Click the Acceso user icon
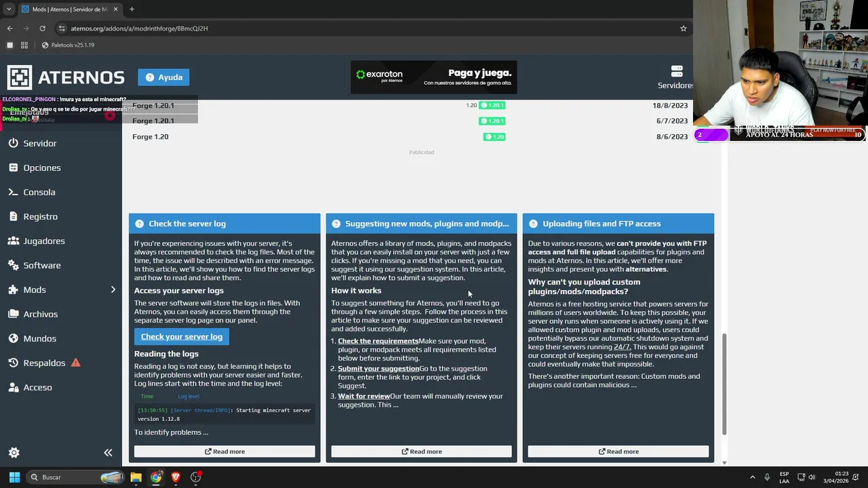Screen dimensions: 868x488 [14, 387]
